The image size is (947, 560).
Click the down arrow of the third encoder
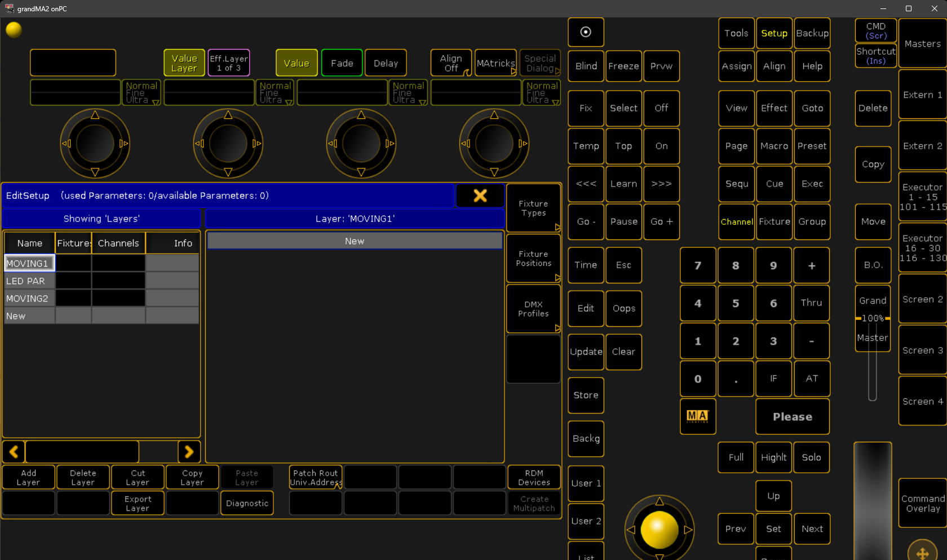[361, 172]
